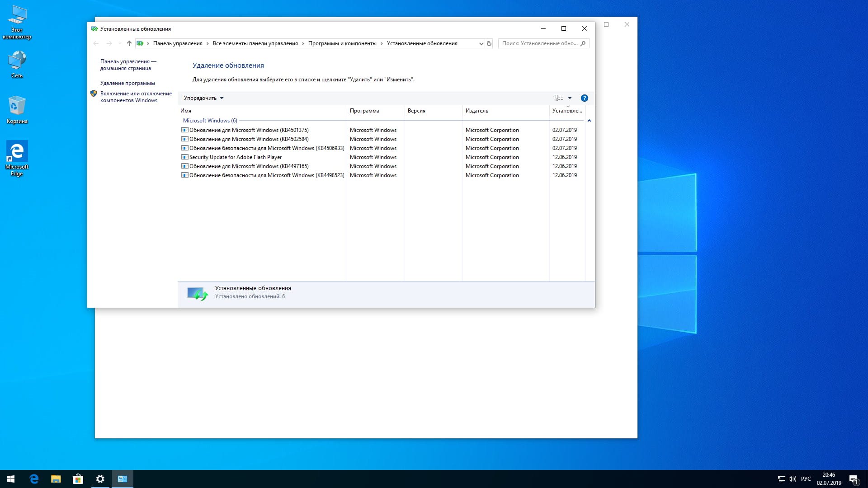Sort by Программа column header
The width and height of the screenshot is (868, 488).
click(376, 111)
